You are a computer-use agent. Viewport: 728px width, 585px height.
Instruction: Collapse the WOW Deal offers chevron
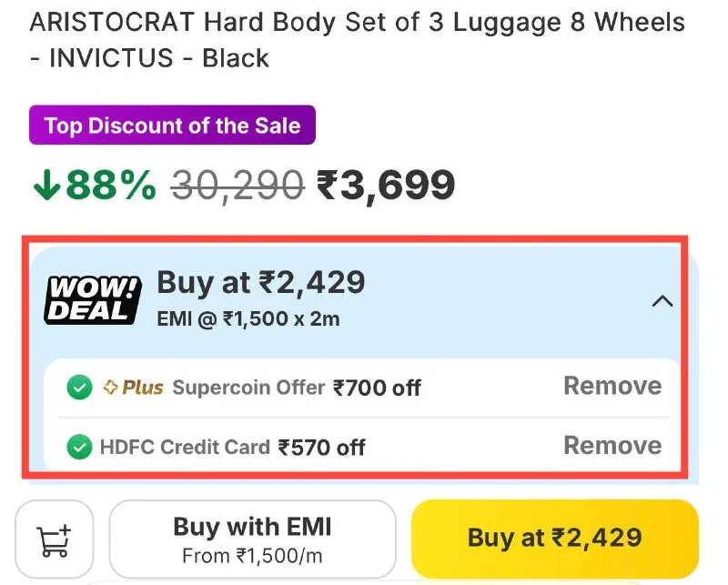[662, 301]
